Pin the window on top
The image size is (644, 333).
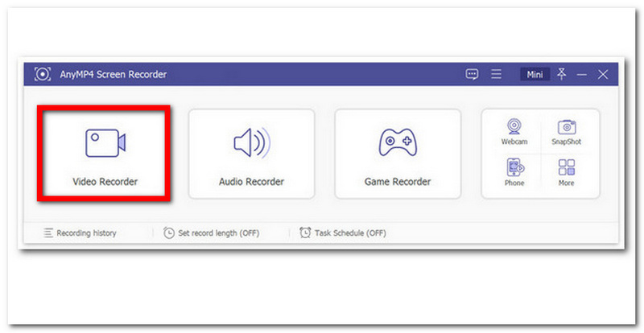tap(561, 74)
